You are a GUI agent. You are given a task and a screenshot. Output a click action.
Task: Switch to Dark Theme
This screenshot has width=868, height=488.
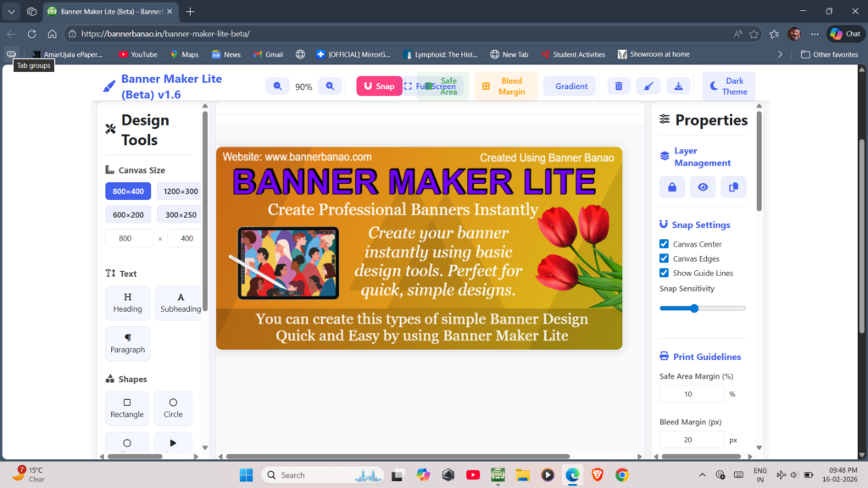pos(728,86)
